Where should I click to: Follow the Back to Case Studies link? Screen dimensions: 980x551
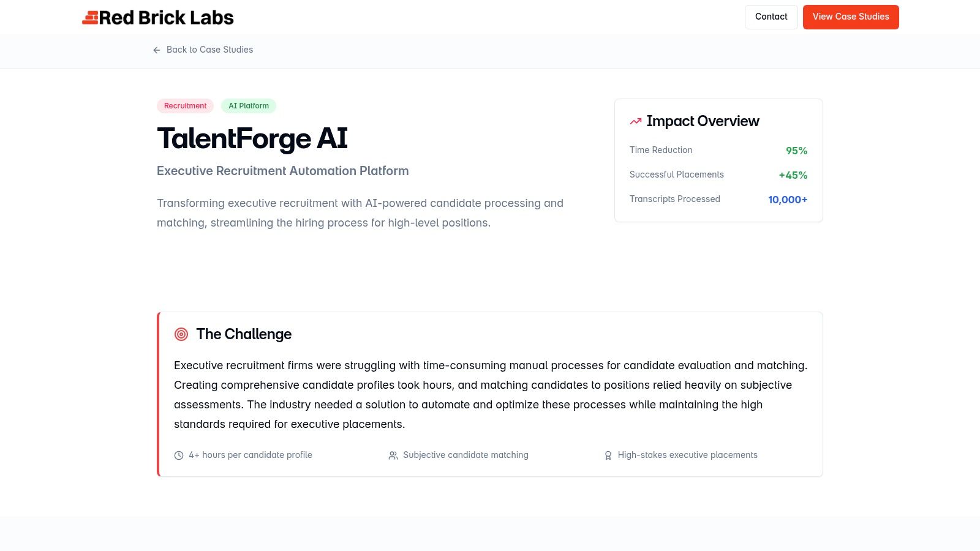coord(209,50)
